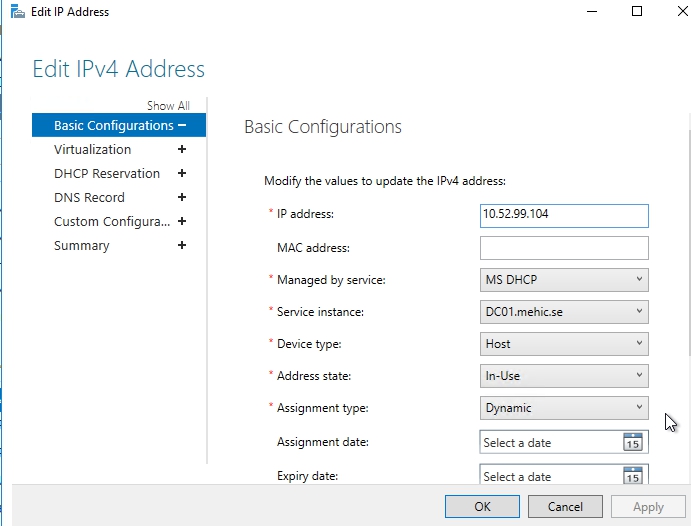
Task: Open the Assignment type dropdown
Action: tap(564, 408)
